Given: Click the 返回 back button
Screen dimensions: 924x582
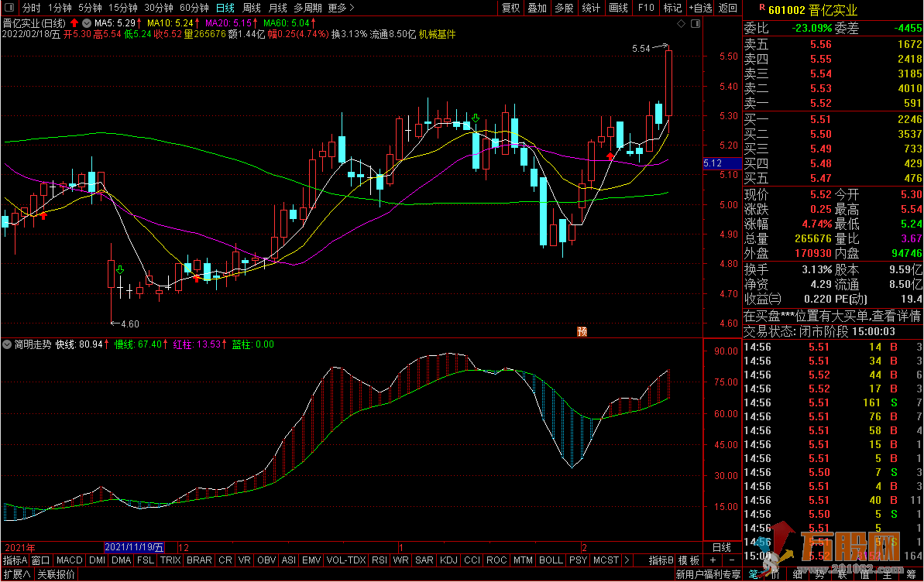Looking at the screenshot, I should 728,8.
